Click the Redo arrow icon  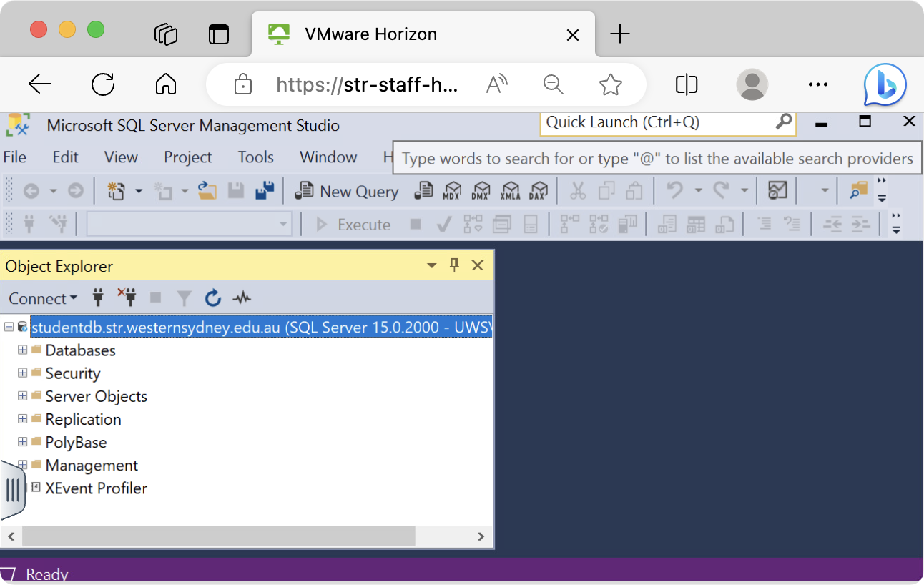(x=721, y=190)
